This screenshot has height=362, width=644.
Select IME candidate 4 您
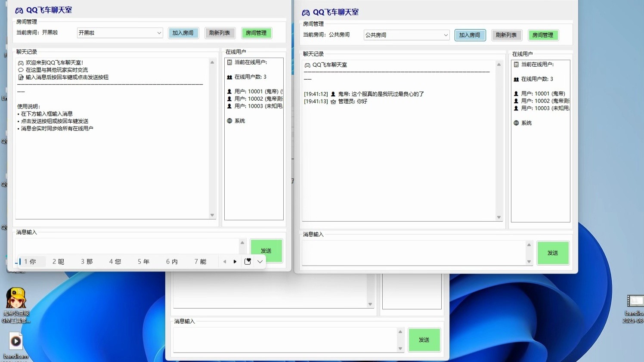tap(115, 262)
